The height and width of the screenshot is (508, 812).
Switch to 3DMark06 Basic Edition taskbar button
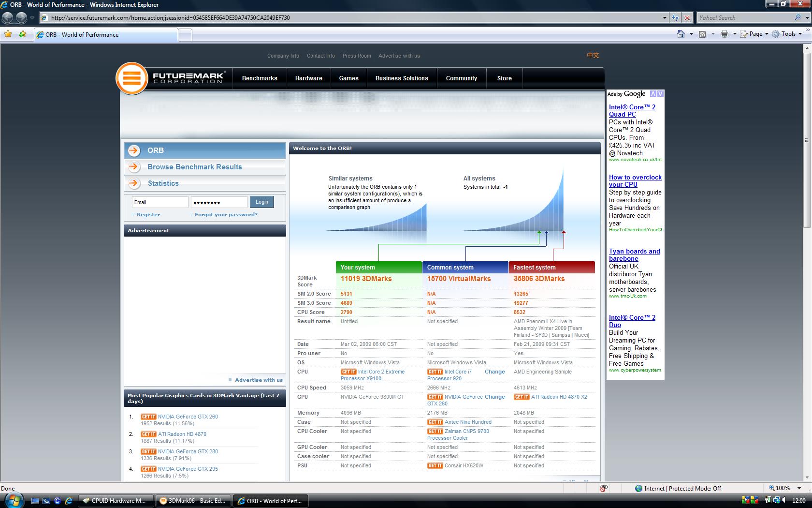[193, 501]
